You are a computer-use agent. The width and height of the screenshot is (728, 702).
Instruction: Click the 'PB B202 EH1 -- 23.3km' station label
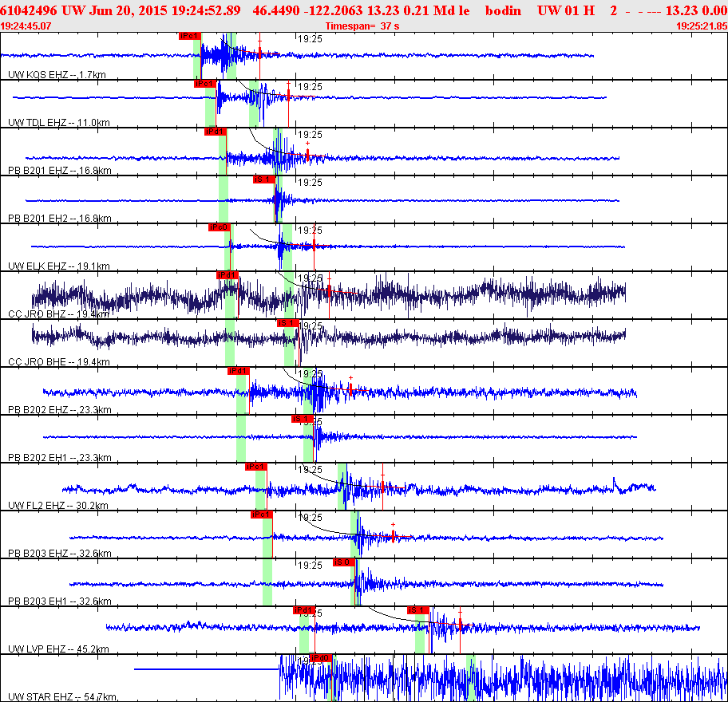[x=60, y=457]
